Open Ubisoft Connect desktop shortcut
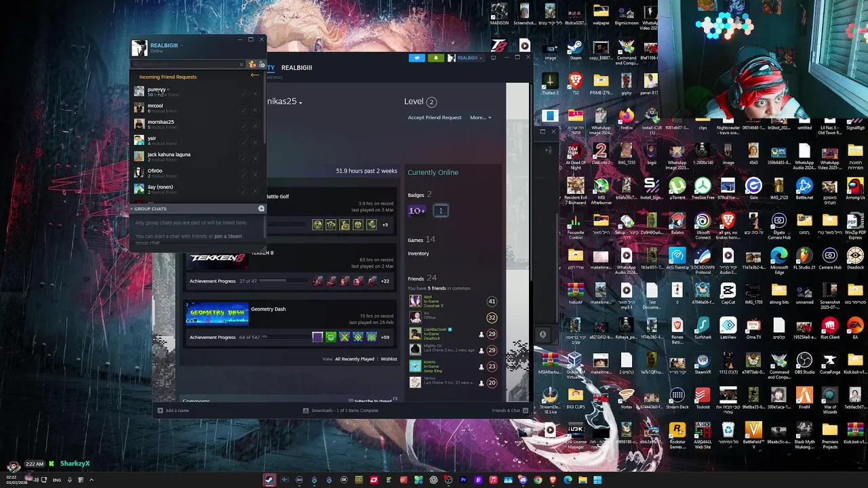The height and width of the screenshot is (488, 868). [x=703, y=224]
